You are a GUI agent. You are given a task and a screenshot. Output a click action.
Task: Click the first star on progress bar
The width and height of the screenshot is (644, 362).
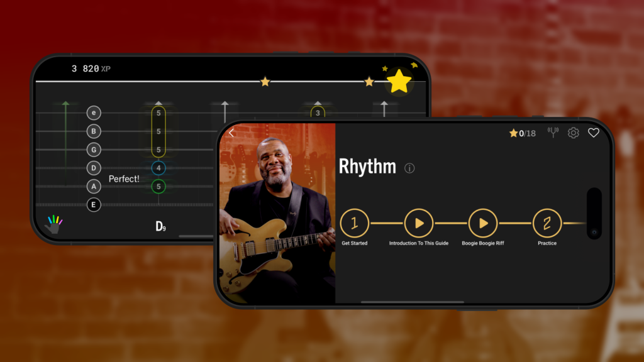tap(265, 82)
